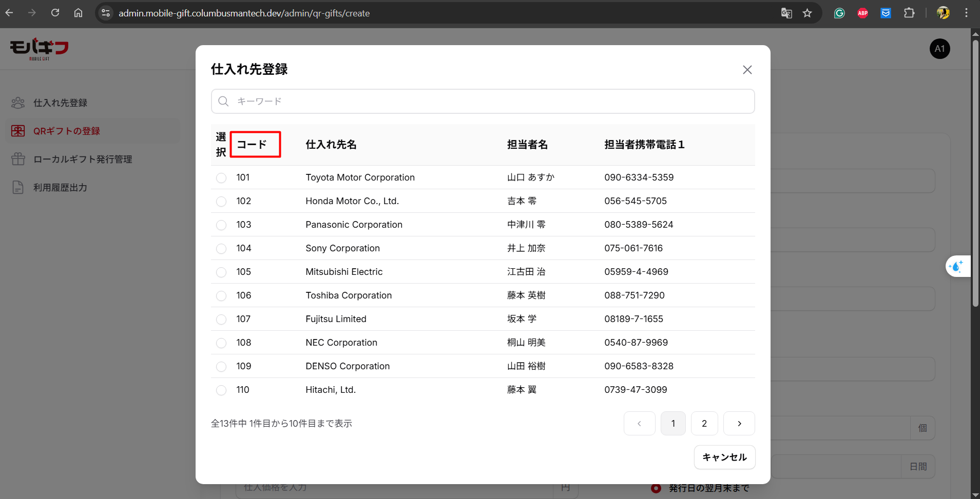980x499 pixels.
Task: Focus the キーワード search field
Action: coord(483,102)
